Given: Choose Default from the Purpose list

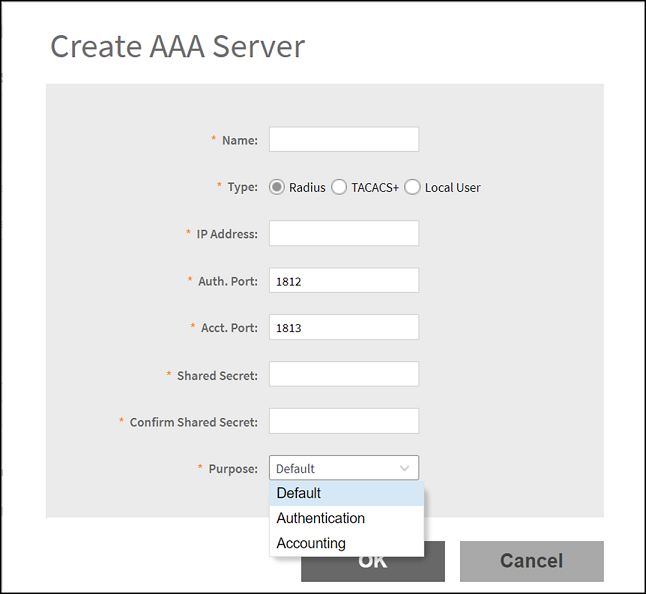Looking at the screenshot, I should (346, 493).
